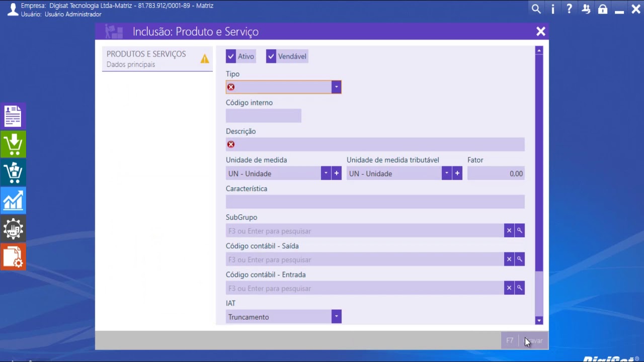The image size is (644, 362).
Task: Open the documents module icon in sidebar
Action: [13, 116]
